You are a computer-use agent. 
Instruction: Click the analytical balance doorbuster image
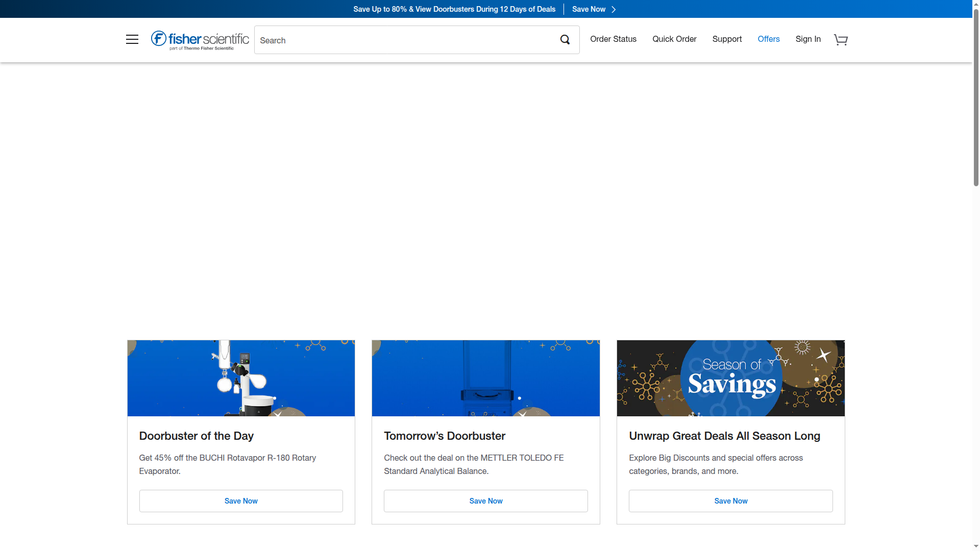(485, 378)
